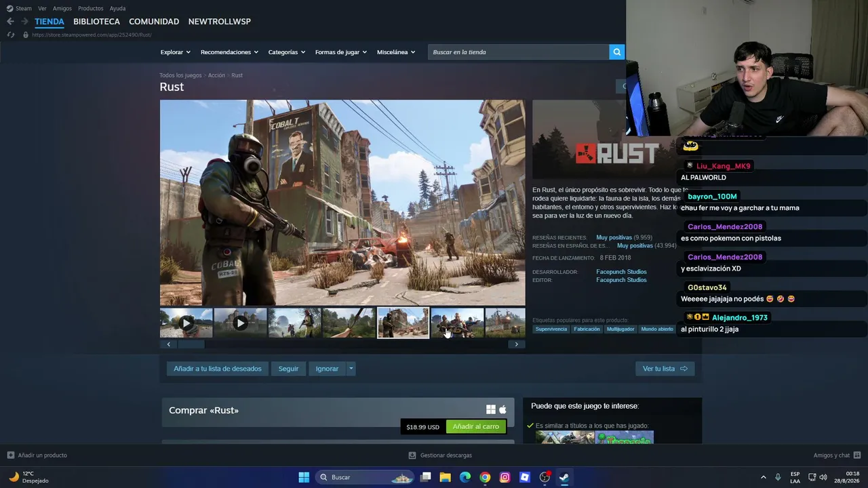The width and height of the screenshot is (868, 488).
Task: Switch to OBS Studio on the taskbar
Action: [545, 477]
